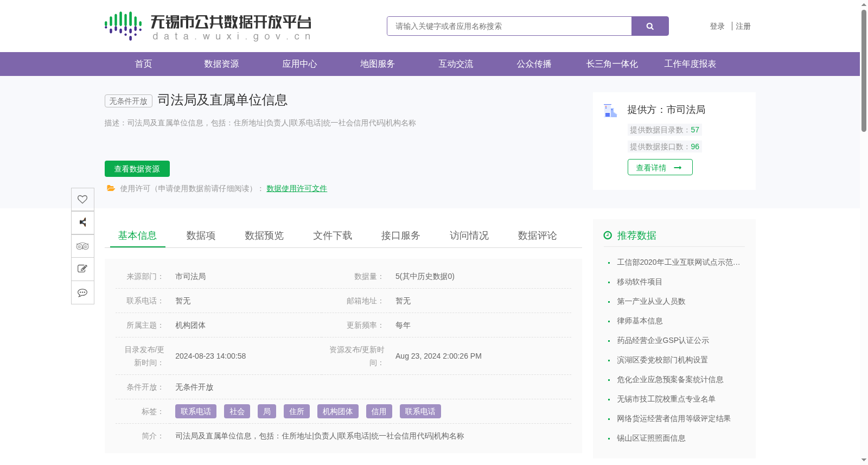Screen dimensions: 868x465
Task: Click the 住所 tag
Action: click(x=297, y=411)
